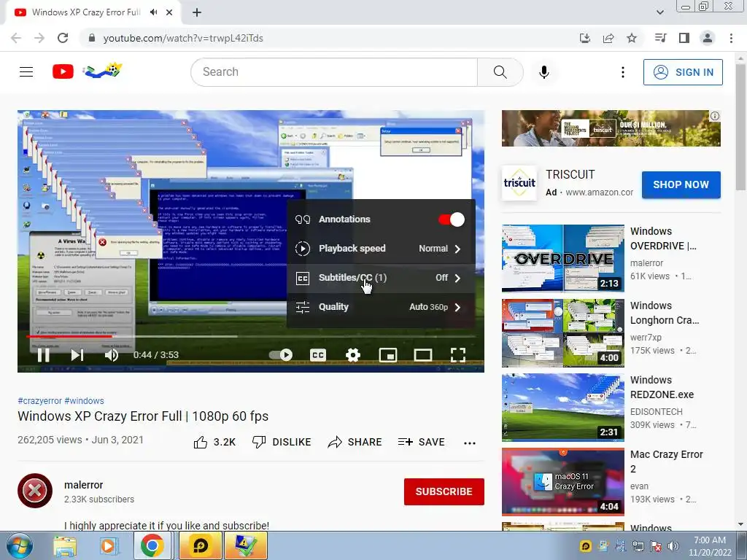Click the magnifier search button
Screen dimensions: 747x560
tap(500, 72)
